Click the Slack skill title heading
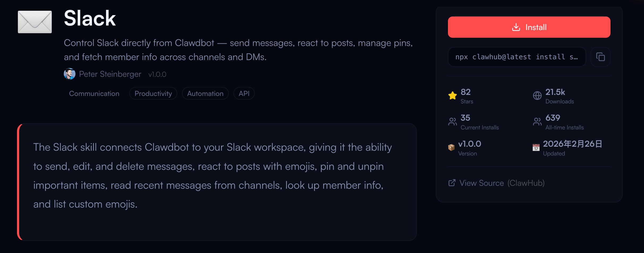This screenshot has width=644, height=253. click(90, 18)
